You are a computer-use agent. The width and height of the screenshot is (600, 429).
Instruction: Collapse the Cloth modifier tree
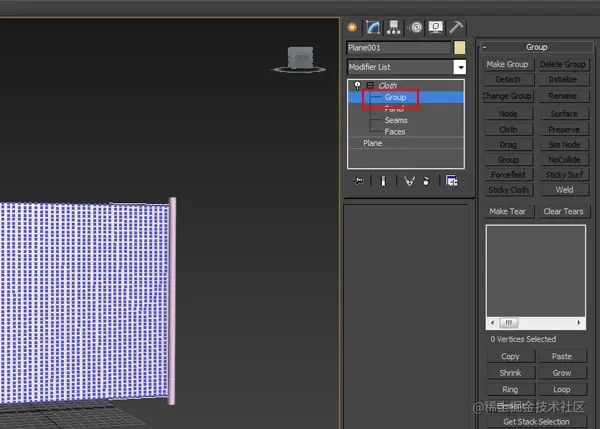[x=370, y=85]
